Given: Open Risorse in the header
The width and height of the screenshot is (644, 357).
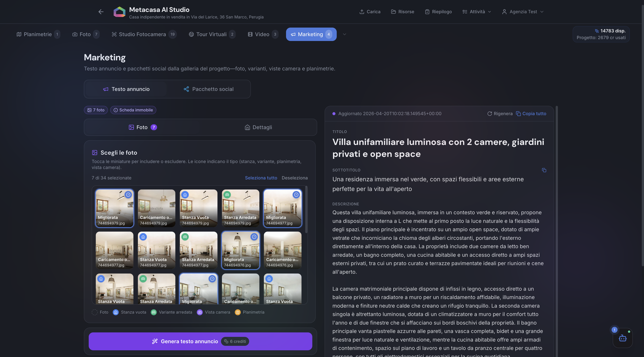Looking at the screenshot, I should (402, 12).
